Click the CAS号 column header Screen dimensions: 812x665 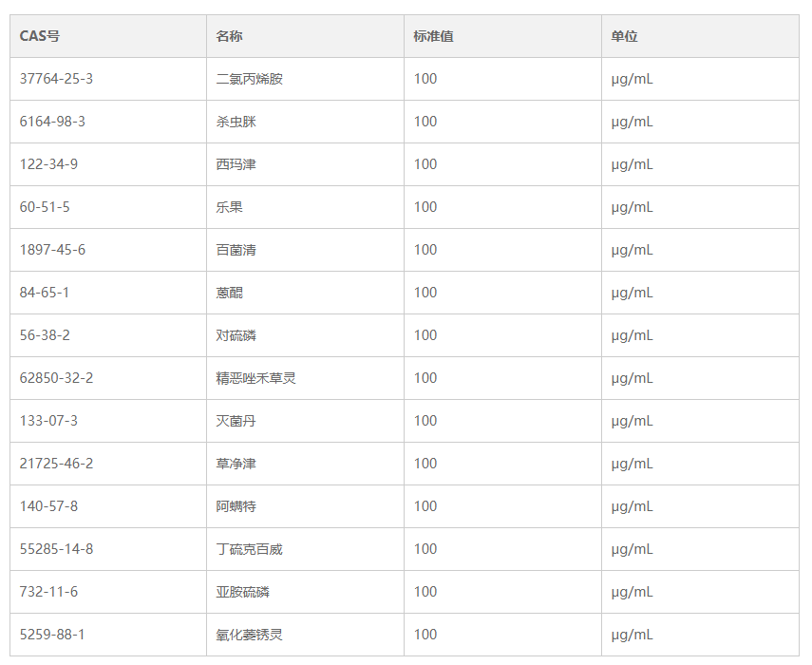(40, 36)
